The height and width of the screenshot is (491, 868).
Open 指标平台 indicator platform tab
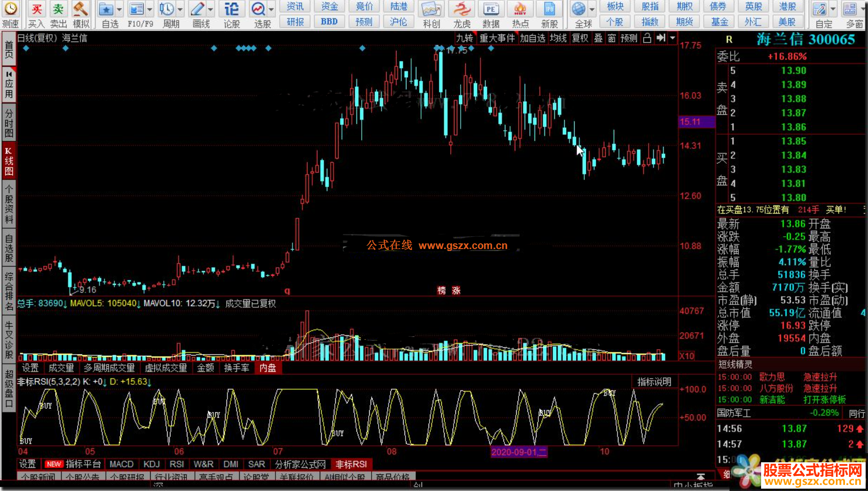pyautogui.click(x=83, y=464)
